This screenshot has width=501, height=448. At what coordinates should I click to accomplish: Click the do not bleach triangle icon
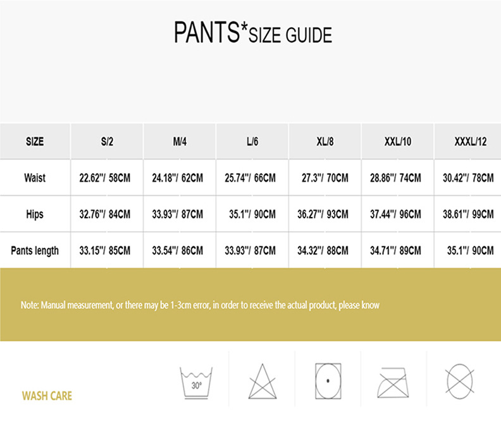263,382
